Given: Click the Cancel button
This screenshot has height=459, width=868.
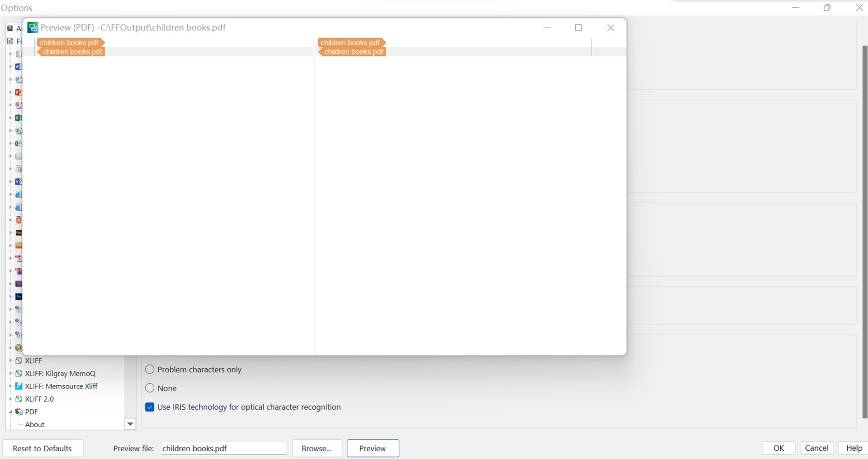Looking at the screenshot, I should click(x=816, y=448).
